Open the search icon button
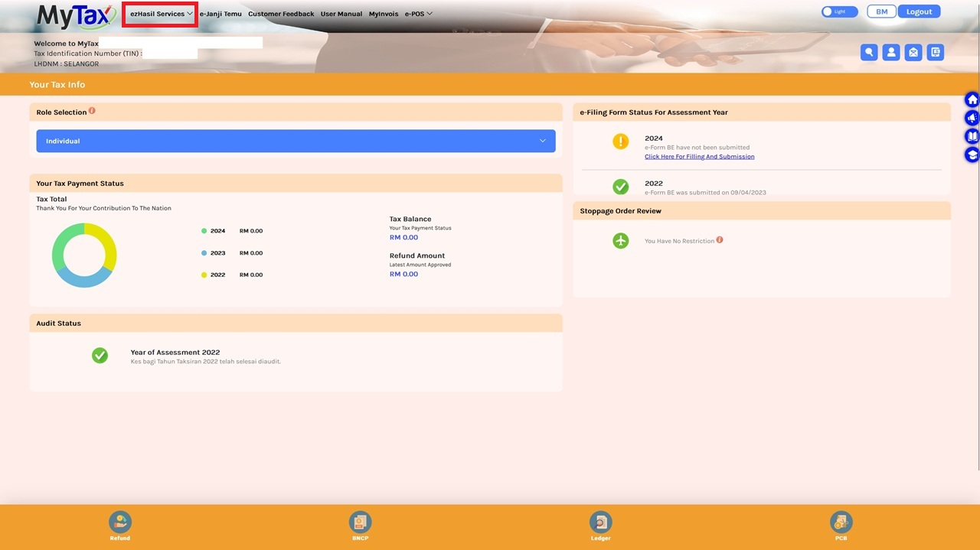 (x=869, y=52)
